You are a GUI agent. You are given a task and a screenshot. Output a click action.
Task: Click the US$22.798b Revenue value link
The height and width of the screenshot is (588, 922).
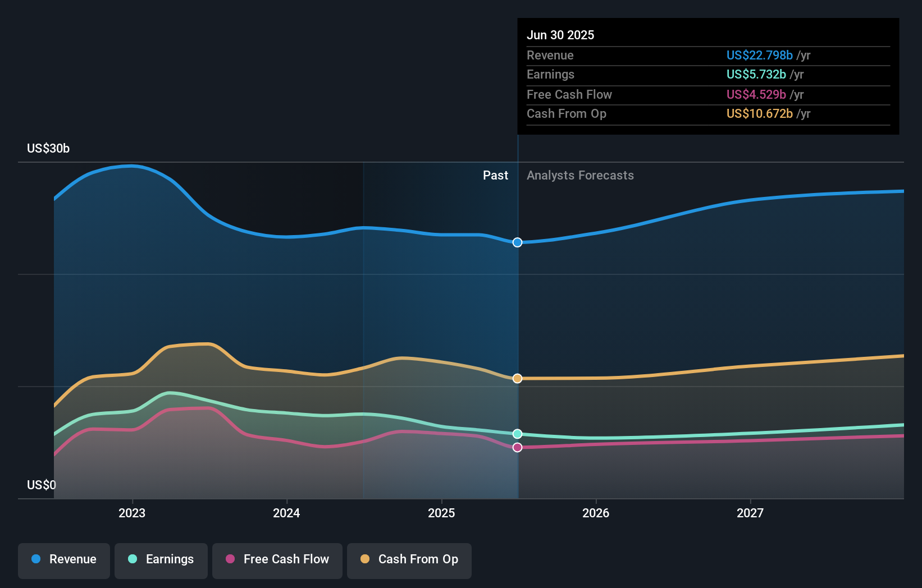tap(760, 55)
